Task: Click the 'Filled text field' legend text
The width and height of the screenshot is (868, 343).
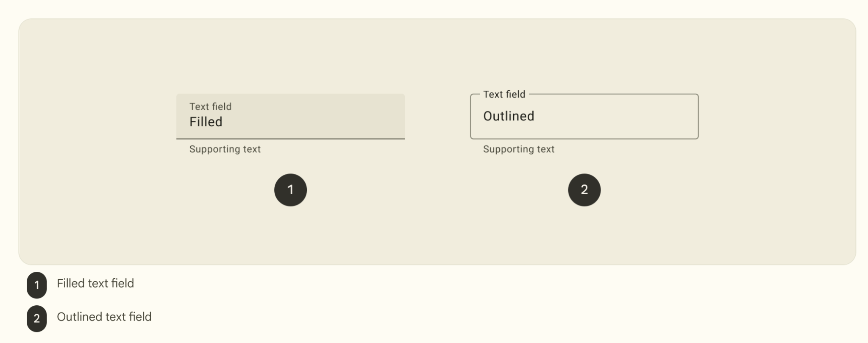Action: click(95, 283)
